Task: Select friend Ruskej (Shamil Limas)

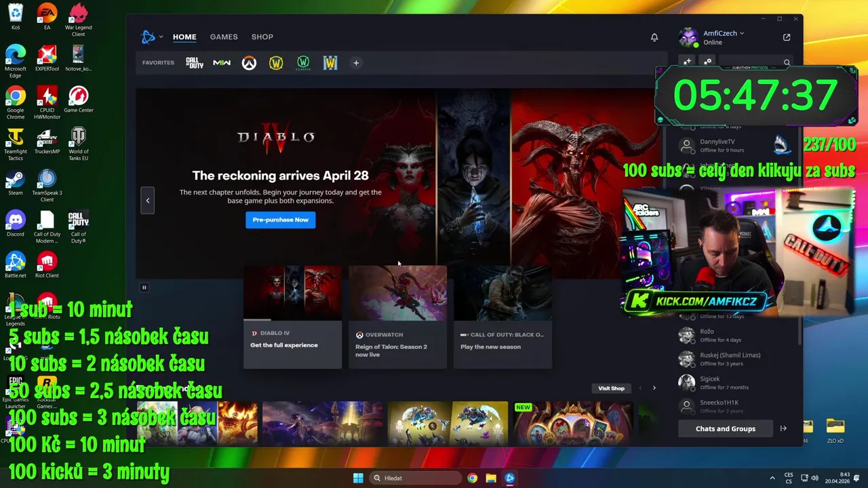Action: [x=736, y=359]
